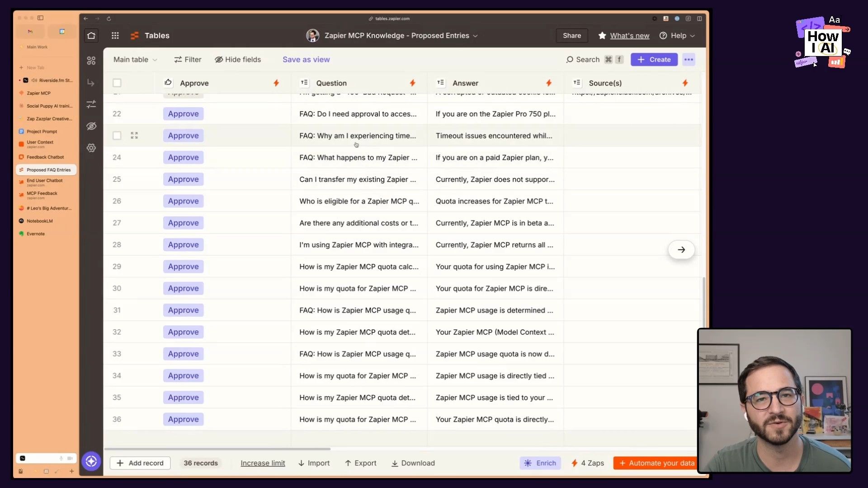Click the Answer column text type icon
Viewport: 868px width, 488px height.
click(441, 83)
